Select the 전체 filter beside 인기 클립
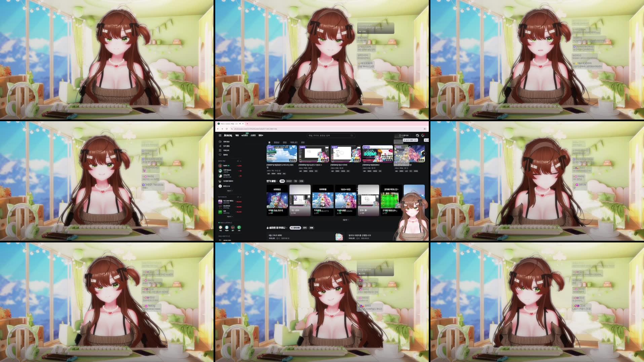 282,181
